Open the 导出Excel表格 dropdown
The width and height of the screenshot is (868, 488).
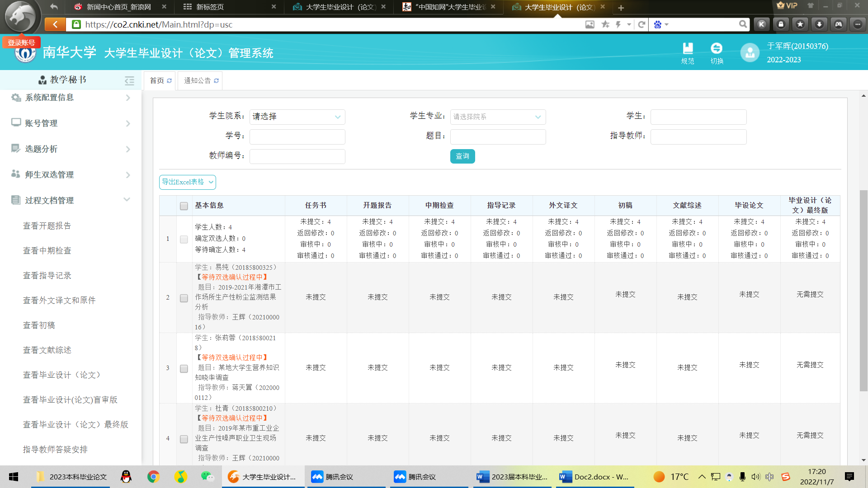click(187, 182)
